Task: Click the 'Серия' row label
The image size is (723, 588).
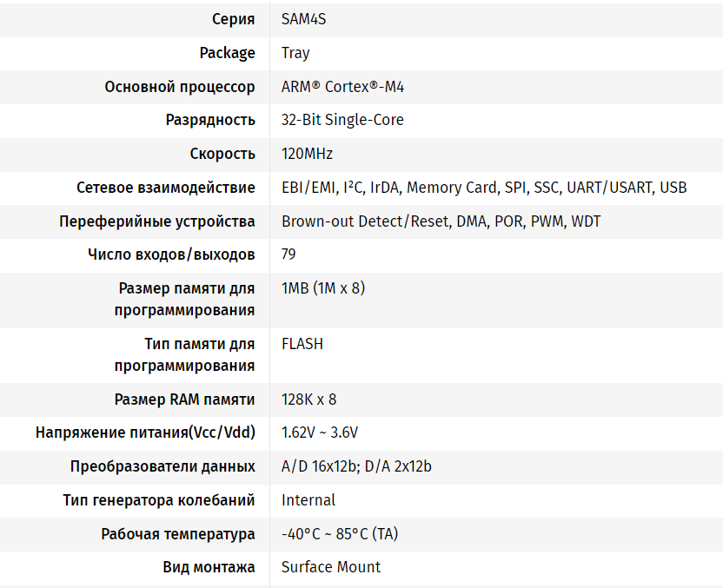Action: pyautogui.click(x=234, y=19)
